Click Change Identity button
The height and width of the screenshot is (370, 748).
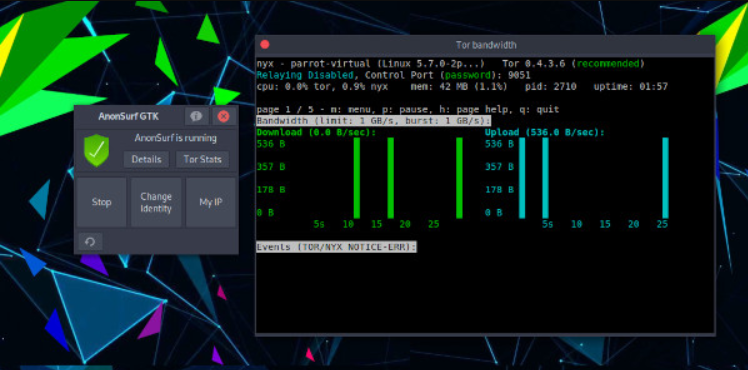pyautogui.click(x=156, y=202)
